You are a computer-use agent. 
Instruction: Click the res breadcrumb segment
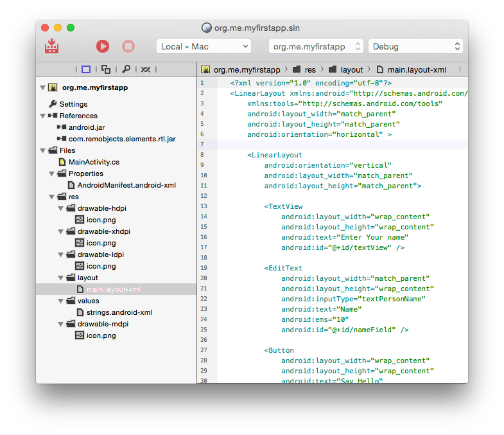click(310, 69)
